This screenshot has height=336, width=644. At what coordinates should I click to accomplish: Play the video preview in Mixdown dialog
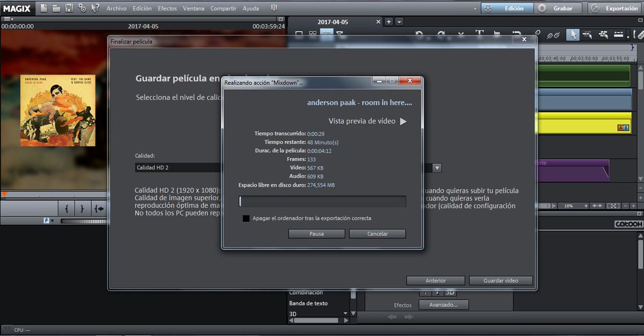(x=404, y=121)
